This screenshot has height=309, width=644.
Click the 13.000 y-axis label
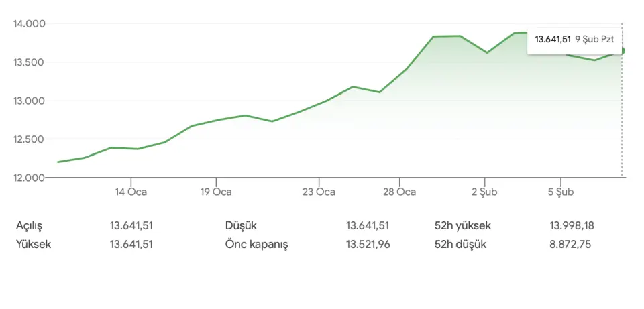click(x=29, y=101)
